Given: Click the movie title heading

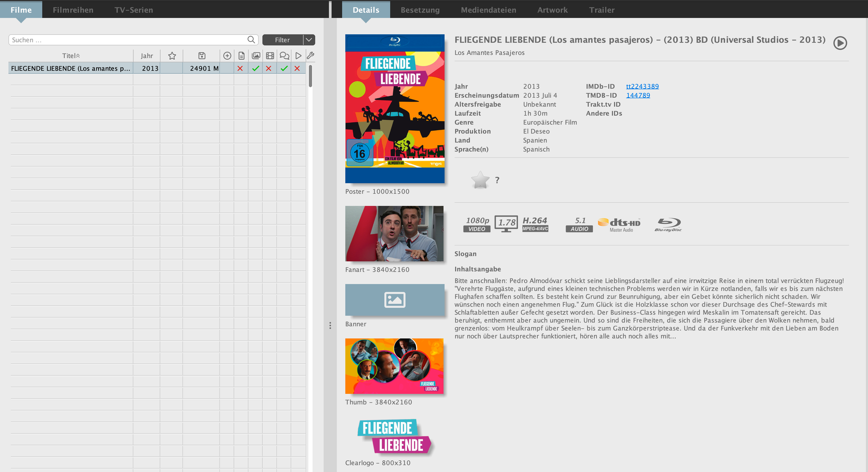Looking at the screenshot, I should point(640,40).
